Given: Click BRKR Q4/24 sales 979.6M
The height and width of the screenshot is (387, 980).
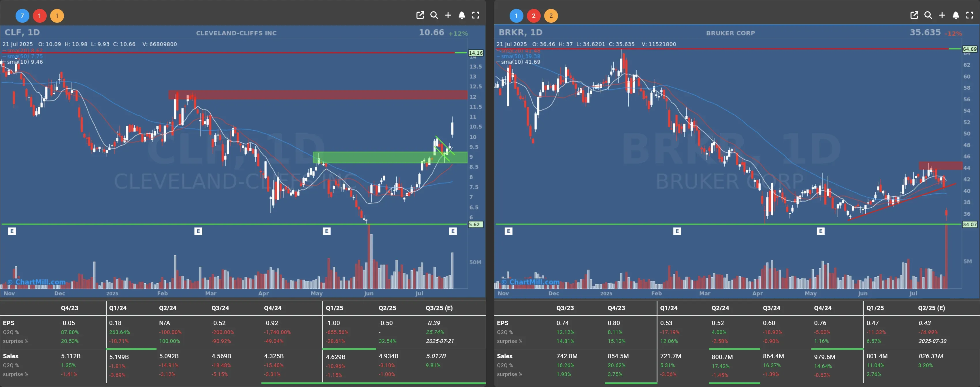Looking at the screenshot, I should coord(824,357).
